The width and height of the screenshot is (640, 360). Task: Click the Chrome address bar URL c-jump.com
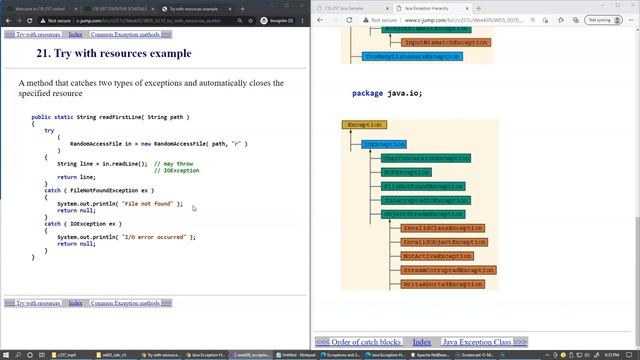click(x=149, y=20)
